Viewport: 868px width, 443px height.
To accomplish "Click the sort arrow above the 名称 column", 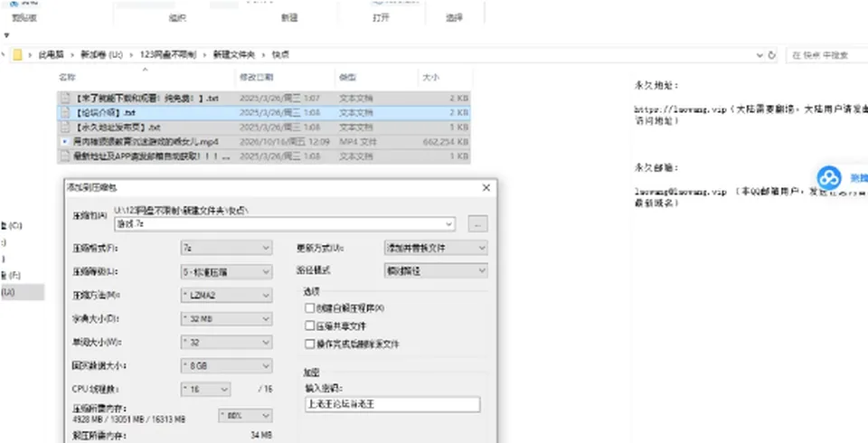I will point(145,70).
